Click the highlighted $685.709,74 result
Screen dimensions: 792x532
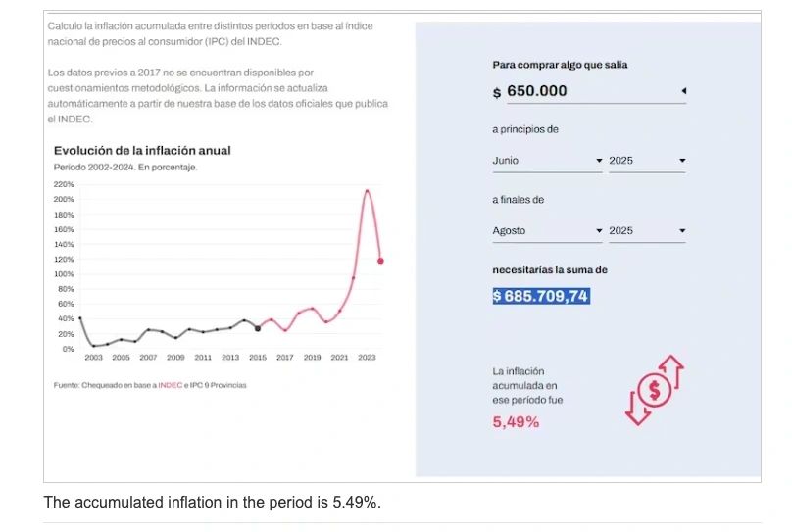tap(541, 296)
